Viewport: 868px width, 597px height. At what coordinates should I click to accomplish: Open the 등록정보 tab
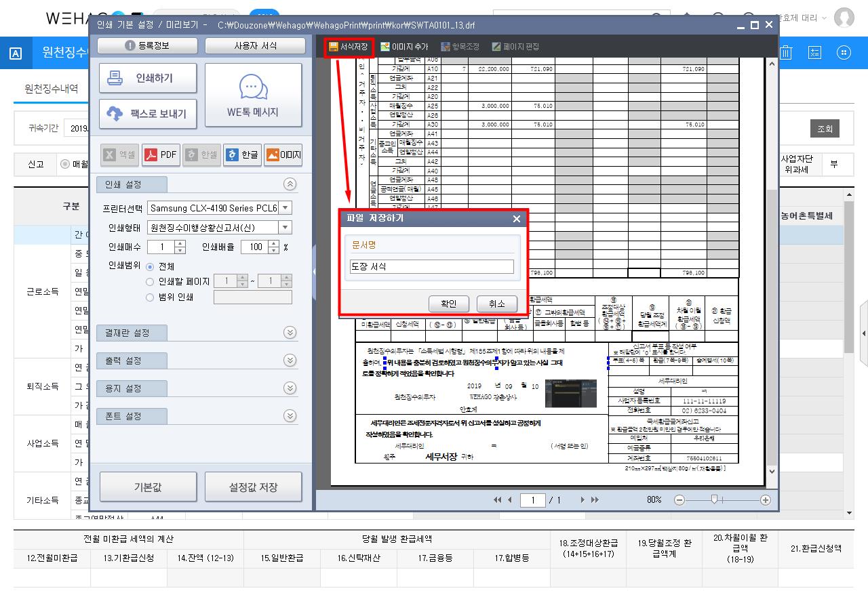pos(147,46)
